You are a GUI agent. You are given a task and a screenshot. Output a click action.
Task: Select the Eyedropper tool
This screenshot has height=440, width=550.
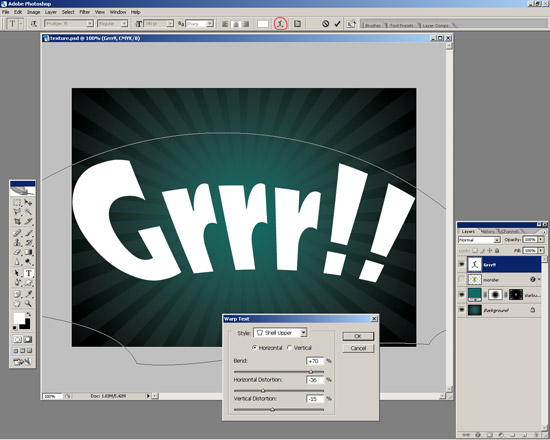(x=28, y=294)
